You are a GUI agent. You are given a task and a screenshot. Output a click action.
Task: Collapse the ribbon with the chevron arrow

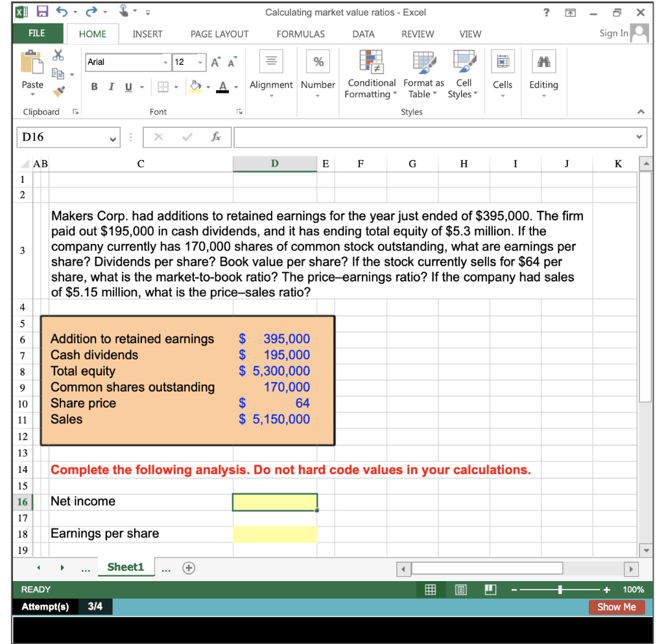[641, 110]
